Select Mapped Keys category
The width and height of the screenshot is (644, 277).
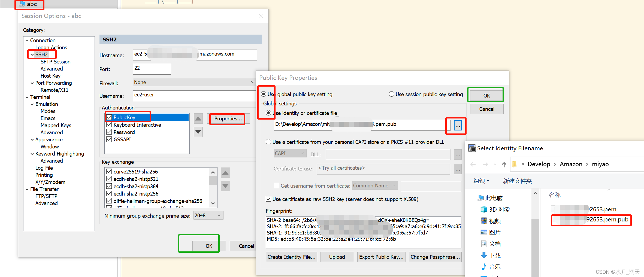click(x=56, y=126)
